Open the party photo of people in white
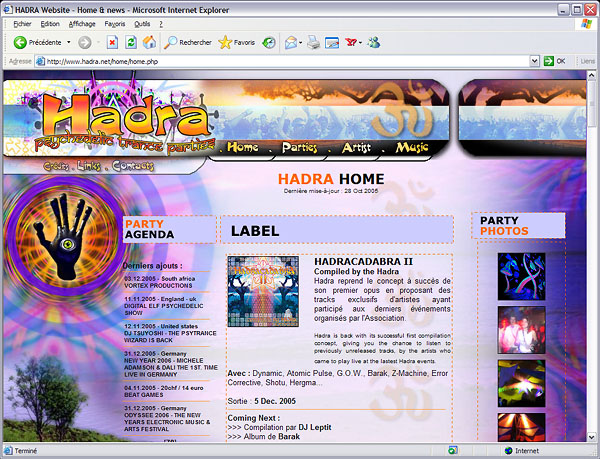 (522, 330)
